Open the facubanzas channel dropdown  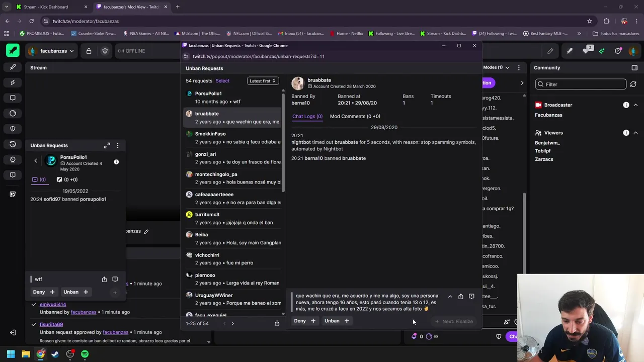(51, 51)
